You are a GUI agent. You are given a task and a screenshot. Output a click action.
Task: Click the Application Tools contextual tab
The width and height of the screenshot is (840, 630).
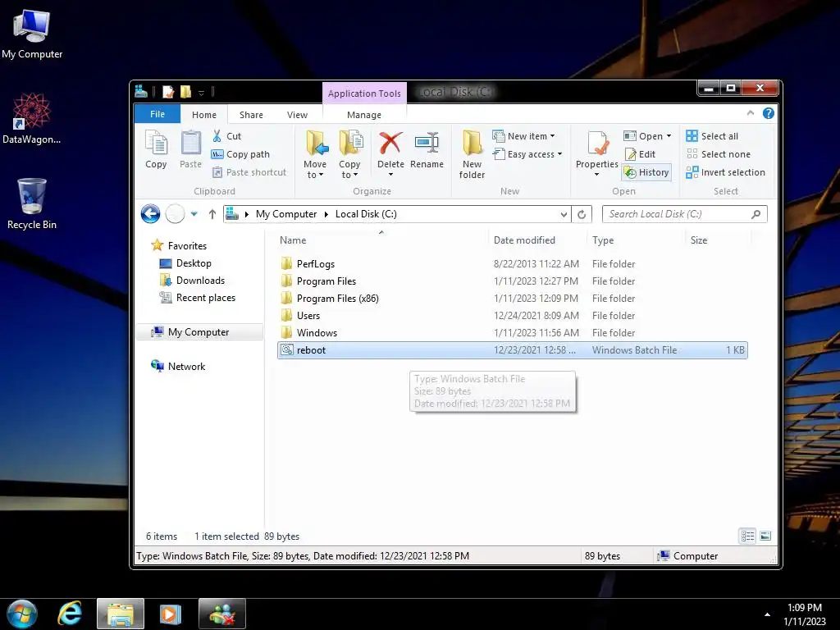pos(364,94)
